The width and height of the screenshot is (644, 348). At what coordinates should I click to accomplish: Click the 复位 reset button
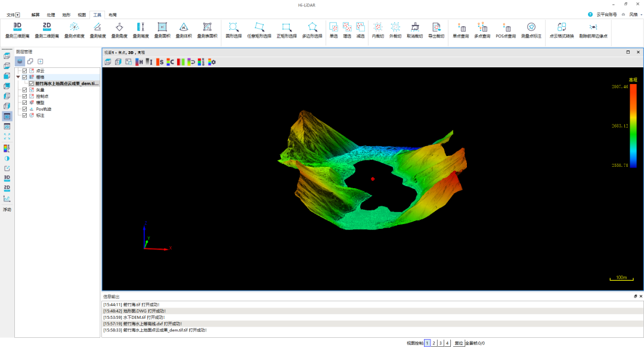459,343
